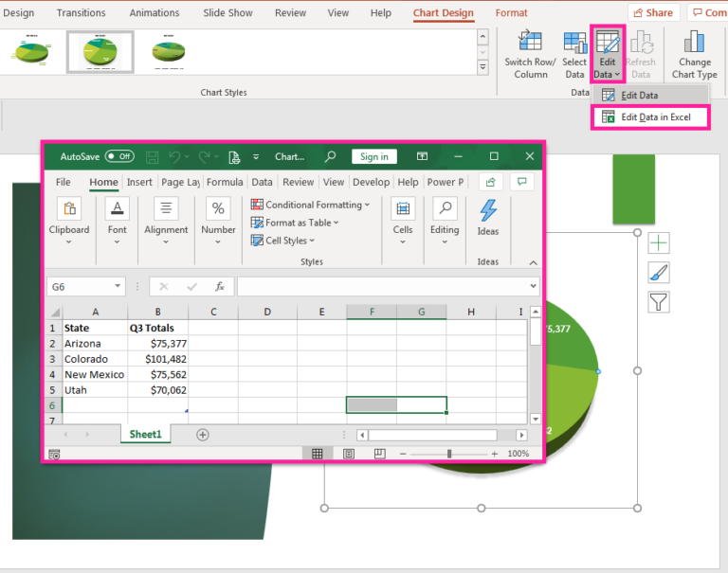
Task: Click the zoom out minus button
Action: pyautogui.click(x=403, y=454)
